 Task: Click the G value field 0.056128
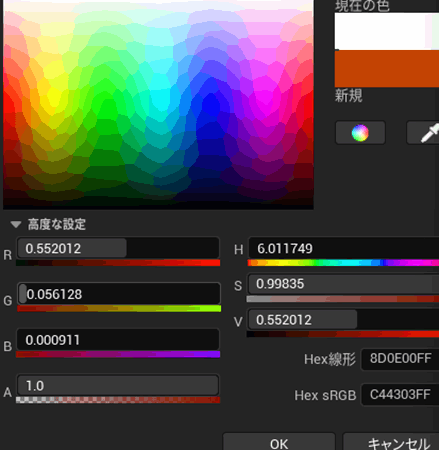coord(119,294)
